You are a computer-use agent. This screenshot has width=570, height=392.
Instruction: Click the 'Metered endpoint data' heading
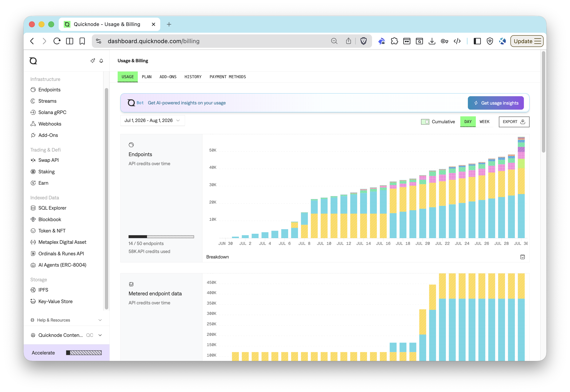click(x=155, y=294)
